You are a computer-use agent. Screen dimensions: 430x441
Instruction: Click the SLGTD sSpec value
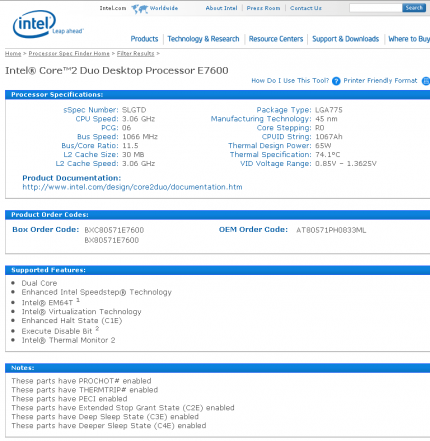pos(134,110)
